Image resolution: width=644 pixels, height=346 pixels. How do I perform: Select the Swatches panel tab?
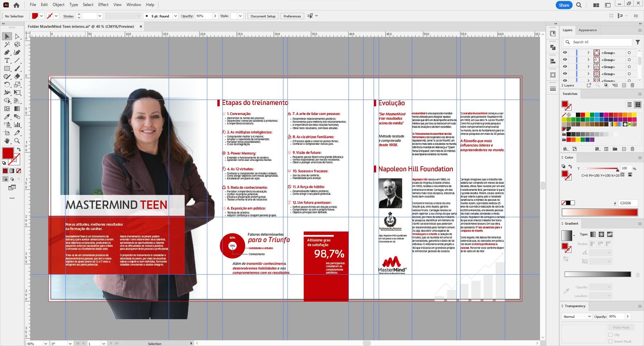[x=570, y=94]
